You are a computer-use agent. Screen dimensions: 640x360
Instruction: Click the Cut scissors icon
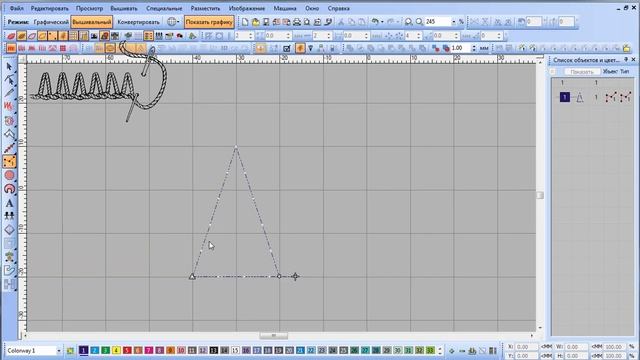click(x=341, y=22)
